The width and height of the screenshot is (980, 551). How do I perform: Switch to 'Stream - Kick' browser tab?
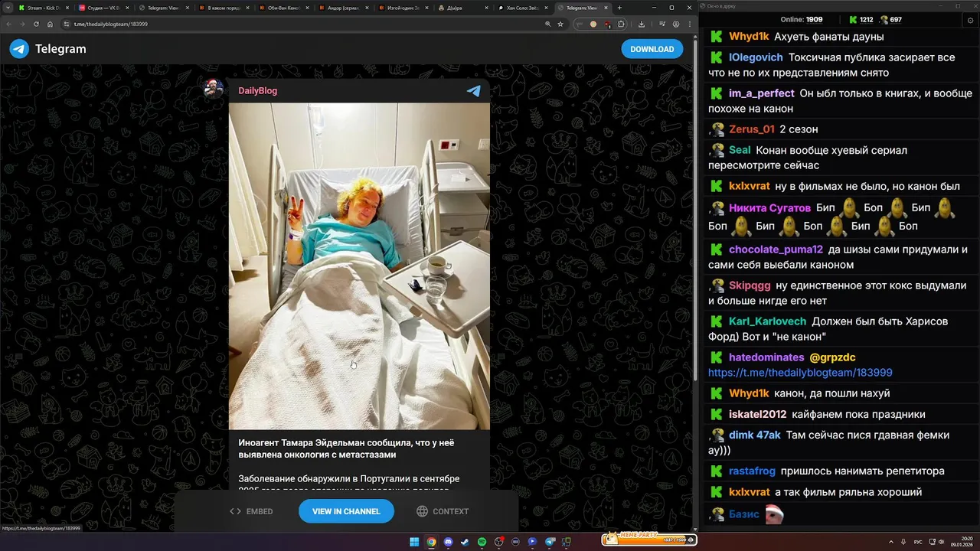(43, 8)
